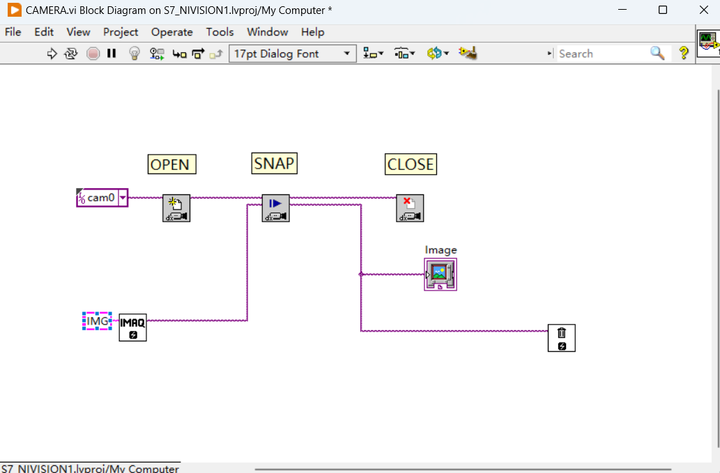
Task: Select the IMAQ Create node
Action: tap(133, 327)
